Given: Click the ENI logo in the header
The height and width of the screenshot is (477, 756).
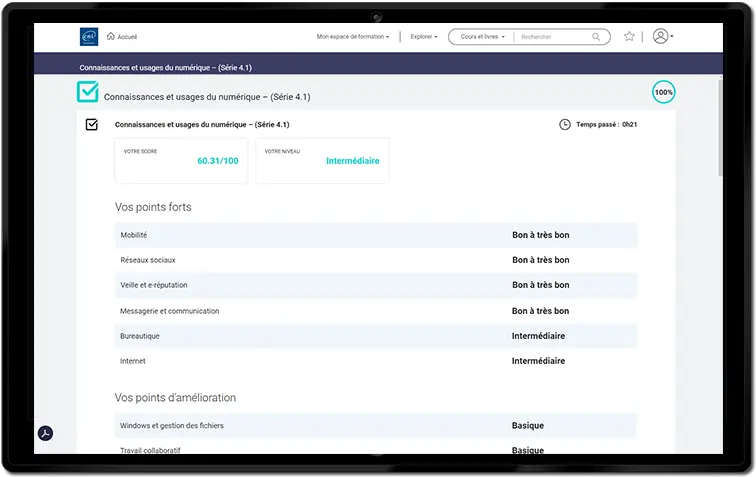Looking at the screenshot, I should [x=89, y=37].
